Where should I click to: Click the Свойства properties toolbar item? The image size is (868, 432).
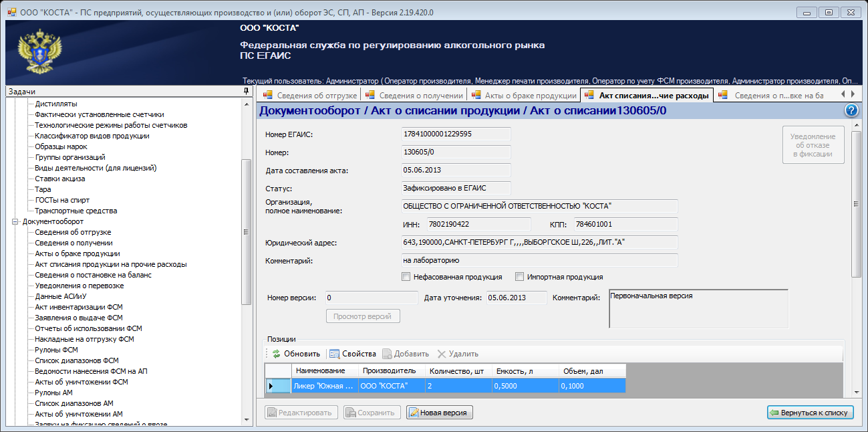click(x=353, y=354)
